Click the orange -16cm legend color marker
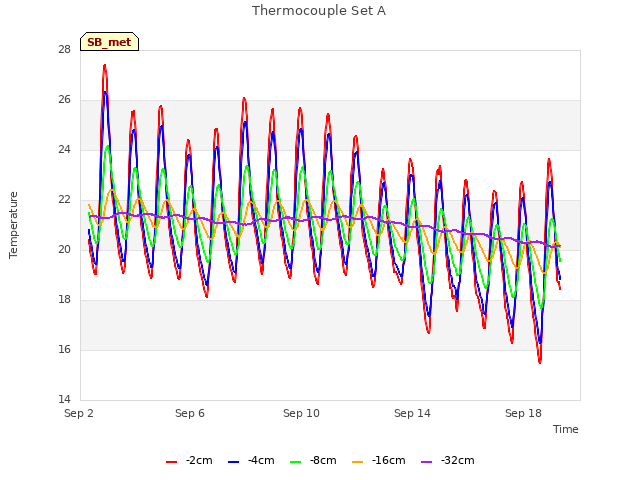The width and height of the screenshot is (640, 480). pos(358,462)
